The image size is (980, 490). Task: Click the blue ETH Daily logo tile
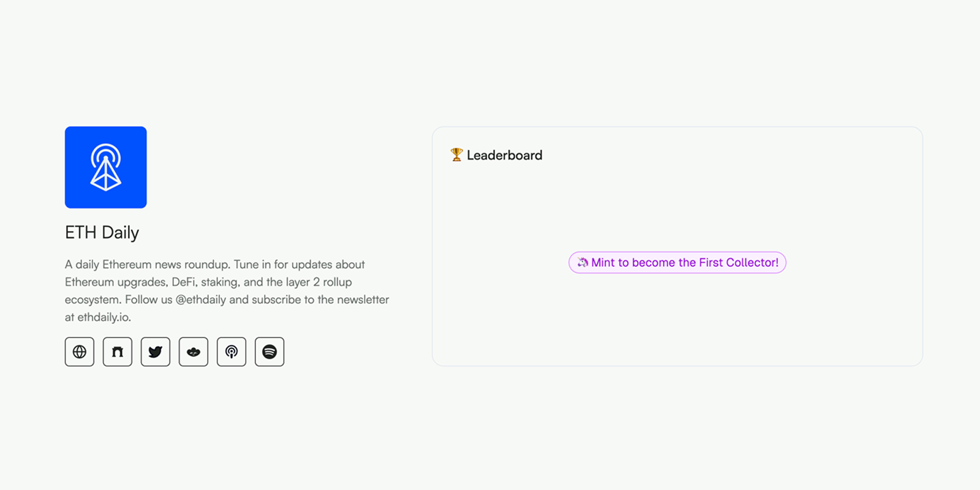tap(106, 167)
